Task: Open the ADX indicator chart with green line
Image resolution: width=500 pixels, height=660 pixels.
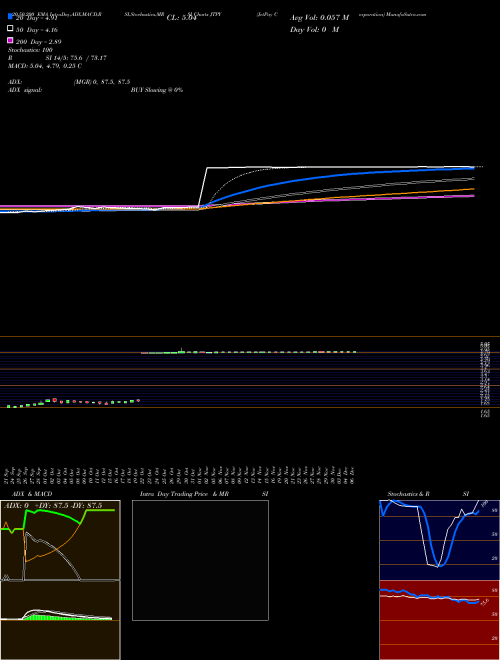Action: click(60, 540)
